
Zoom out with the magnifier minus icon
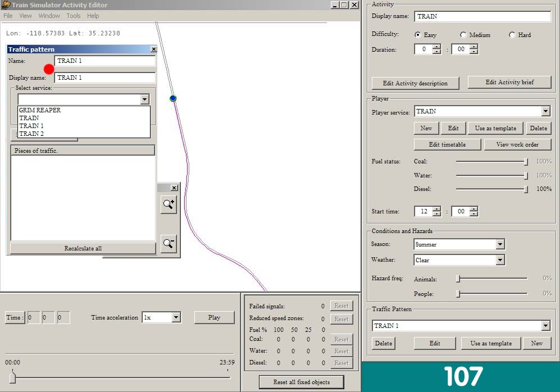(169, 244)
